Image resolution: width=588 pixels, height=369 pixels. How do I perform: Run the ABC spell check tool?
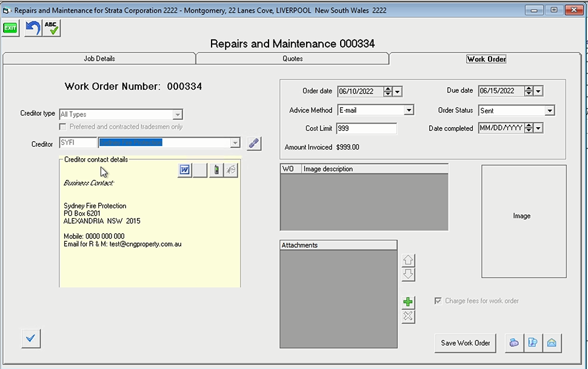pyautogui.click(x=52, y=28)
